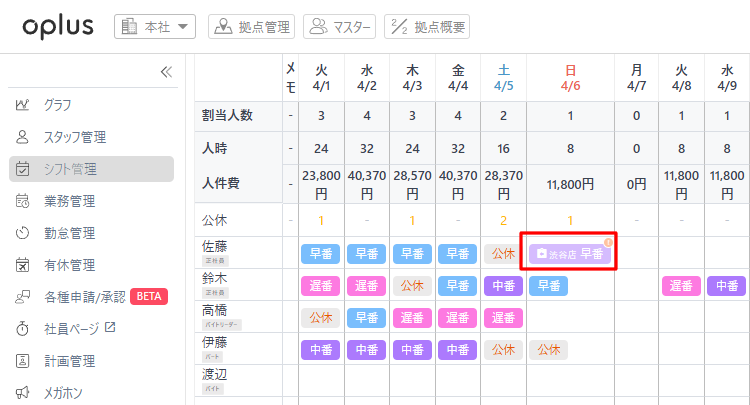The height and width of the screenshot is (405, 750).
Task: Click the 拠点概要 button
Action: coord(427,27)
